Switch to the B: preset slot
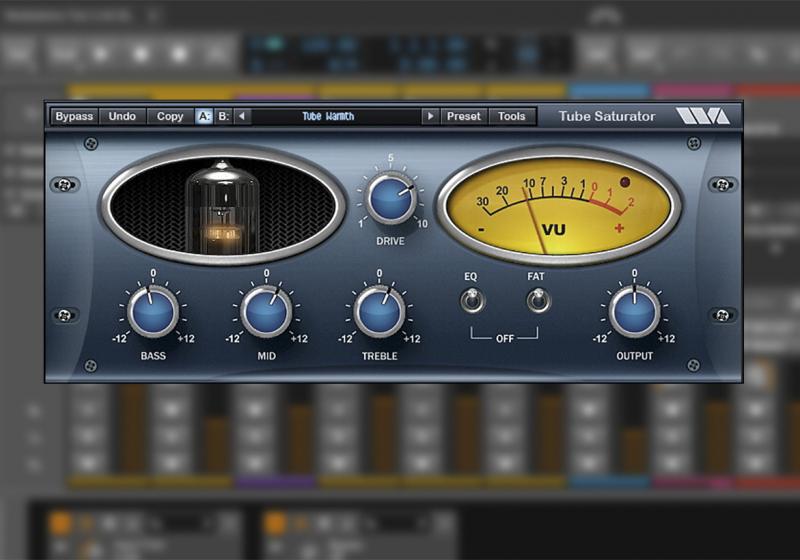800x560 pixels. [224, 116]
